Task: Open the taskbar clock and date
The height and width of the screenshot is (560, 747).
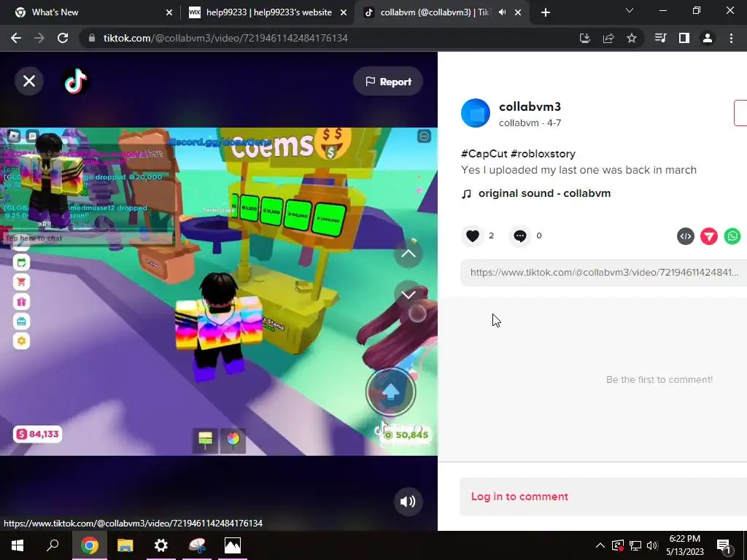Action: point(684,545)
